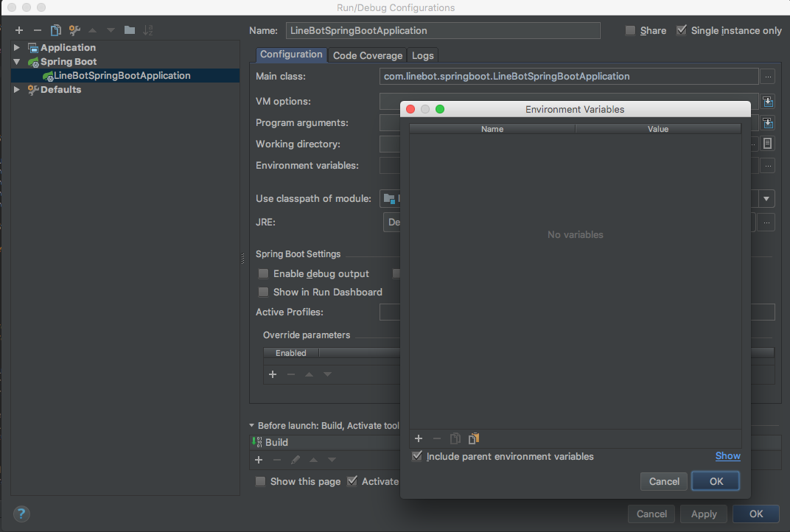
Task: Remove environment variable minus icon
Action: pyautogui.click(x=437, y=439)
